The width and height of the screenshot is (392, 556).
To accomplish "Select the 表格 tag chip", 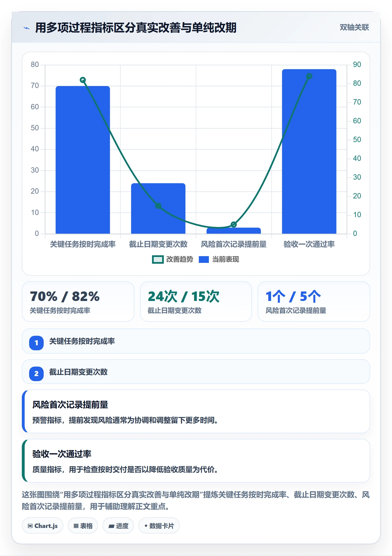I will [83, 526].
